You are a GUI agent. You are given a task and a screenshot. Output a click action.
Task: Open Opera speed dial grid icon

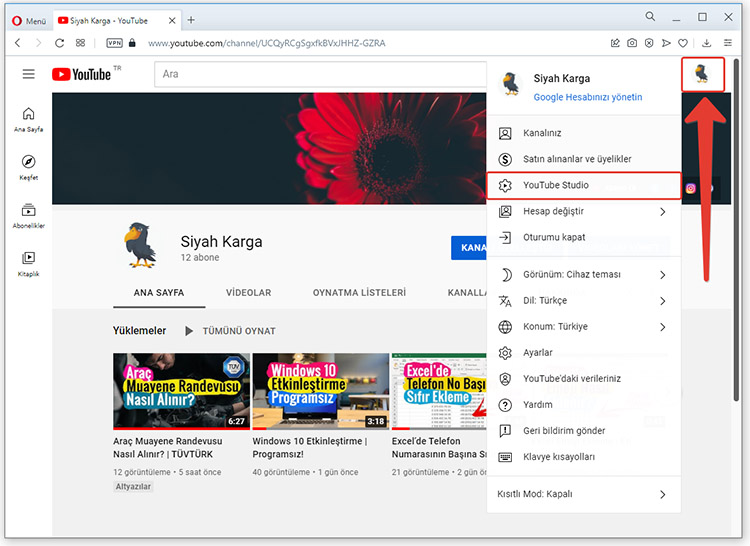pos(80,43)
